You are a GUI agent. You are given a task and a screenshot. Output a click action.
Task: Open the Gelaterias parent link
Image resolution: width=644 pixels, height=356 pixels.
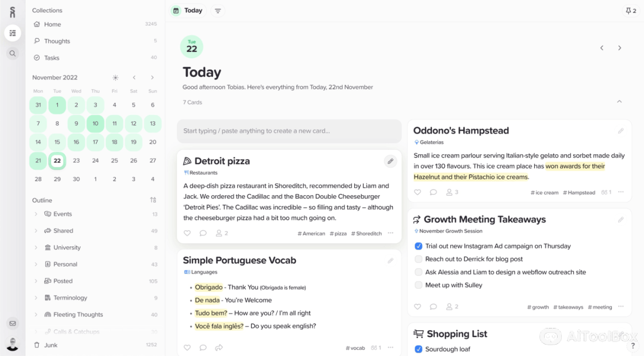(x=429, y=142)
